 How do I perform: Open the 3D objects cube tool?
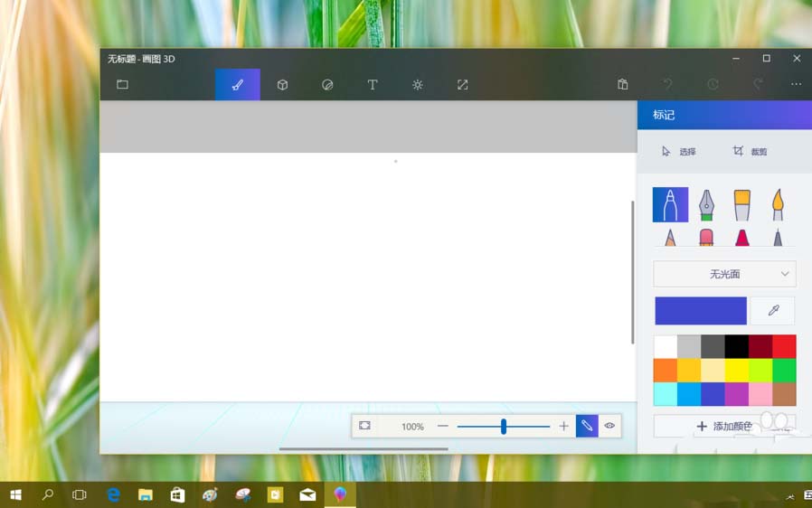[282, 85]
